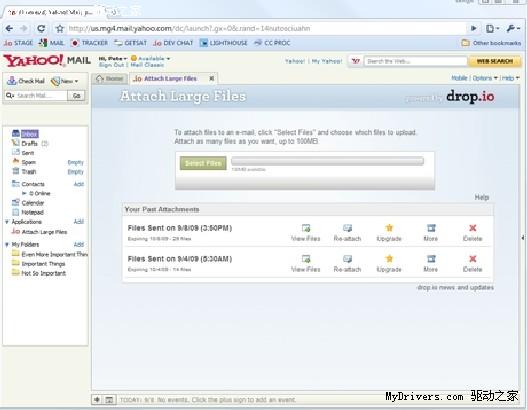
Task: Delete the 9/4/09 attachment
Action: 472,264
